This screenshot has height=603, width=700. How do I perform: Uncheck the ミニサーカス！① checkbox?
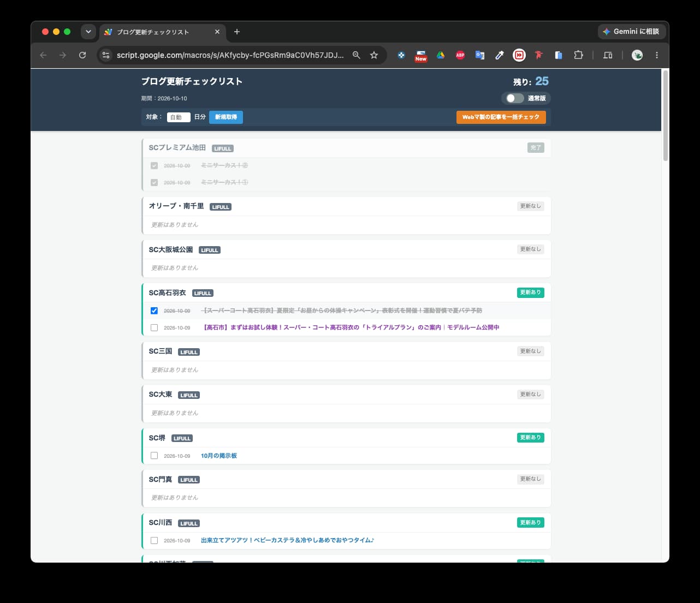tap(154, 182)
